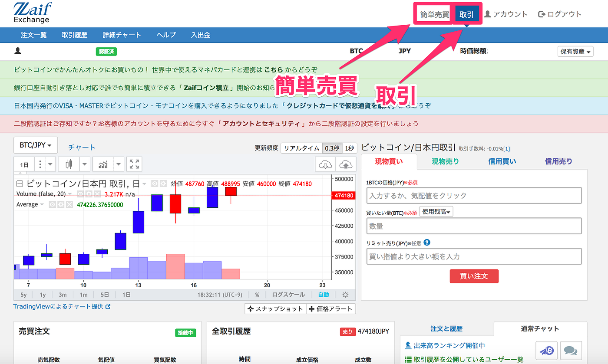Click the chess piece ranking icon
608x364 pixels.
click(408, 346)
